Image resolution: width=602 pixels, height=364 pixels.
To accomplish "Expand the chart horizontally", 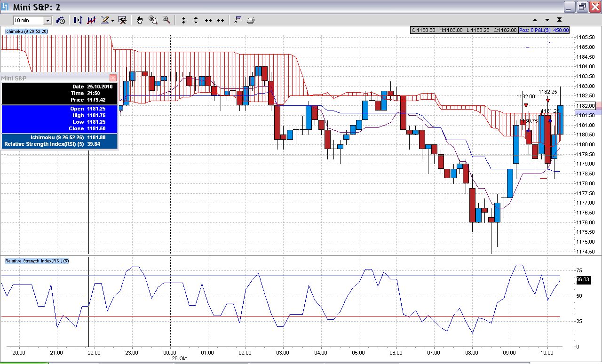I will pyautogui.click(x=221, y=20).
